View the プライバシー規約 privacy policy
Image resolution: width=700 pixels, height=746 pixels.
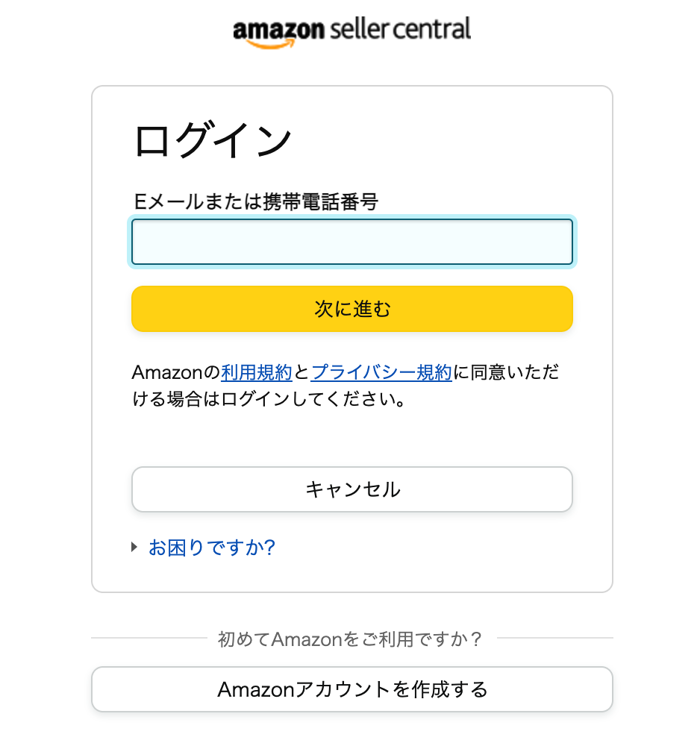click(382, 372)
